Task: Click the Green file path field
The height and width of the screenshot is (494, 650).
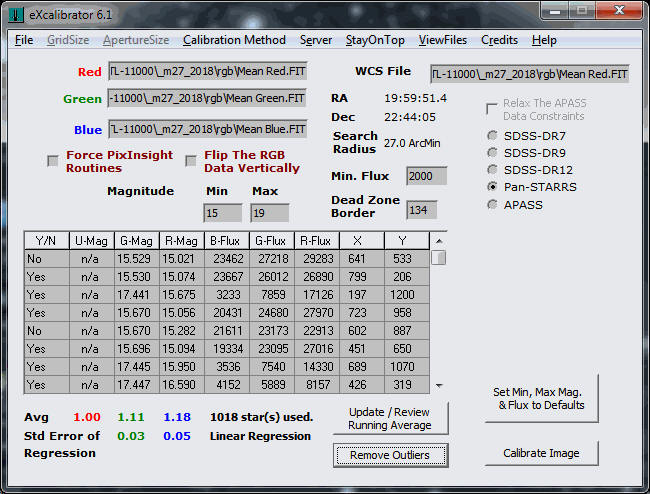Action: coord(207,98)
